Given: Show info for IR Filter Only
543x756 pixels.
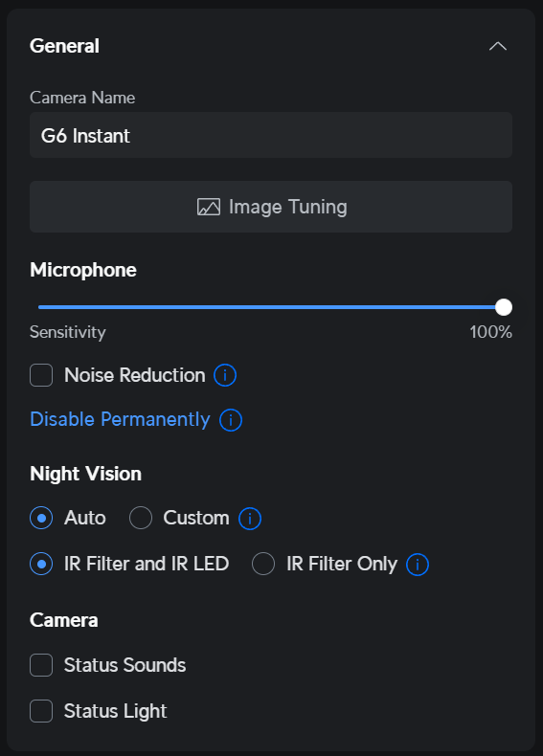Looking at the screenshot, I should pos(418,565).
